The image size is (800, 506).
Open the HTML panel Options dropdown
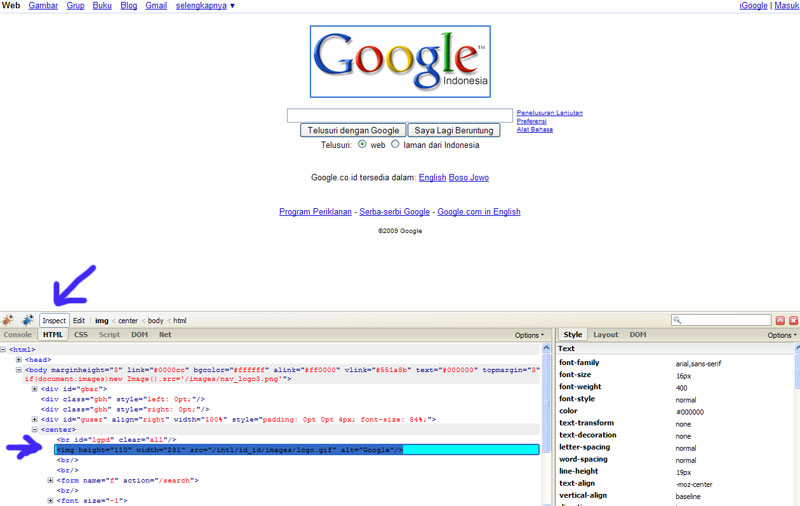point(529,335)
